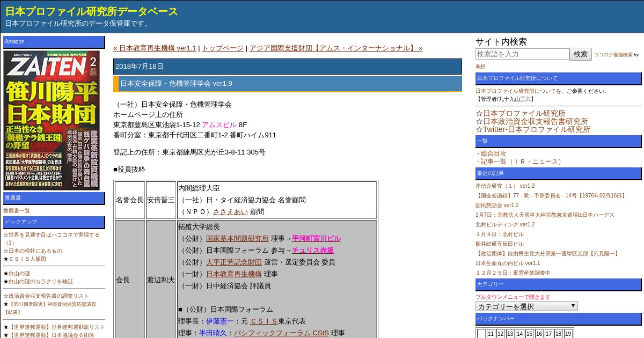Open recent post 国会会議録 77 予算委員会
644x338 pixels.
[x=551, y=196]
